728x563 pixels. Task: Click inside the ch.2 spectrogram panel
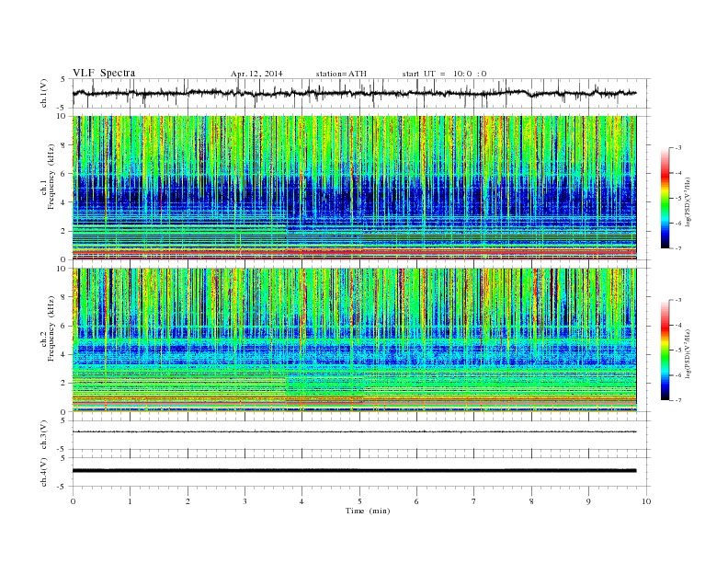(x=354, y=339)
